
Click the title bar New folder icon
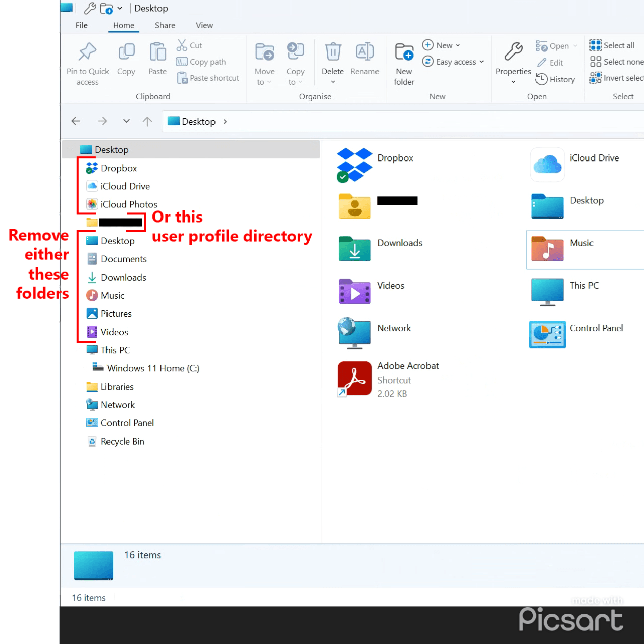click(x=106, y=8)
